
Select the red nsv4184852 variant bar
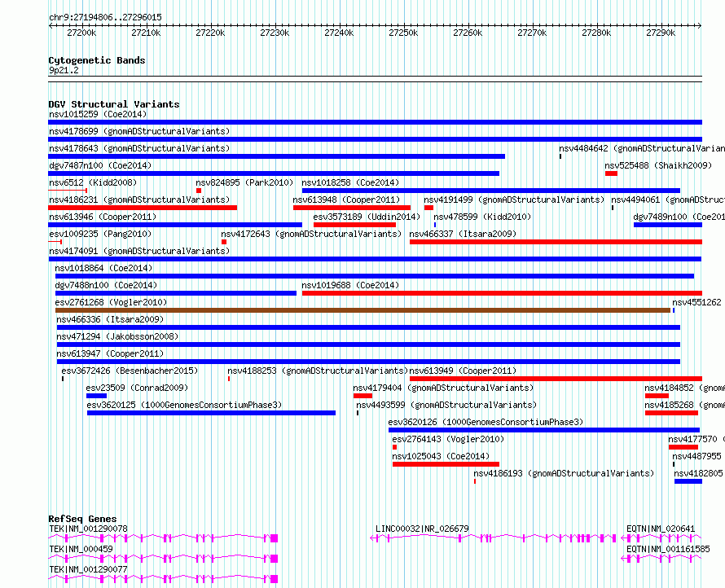pos(657,396)
